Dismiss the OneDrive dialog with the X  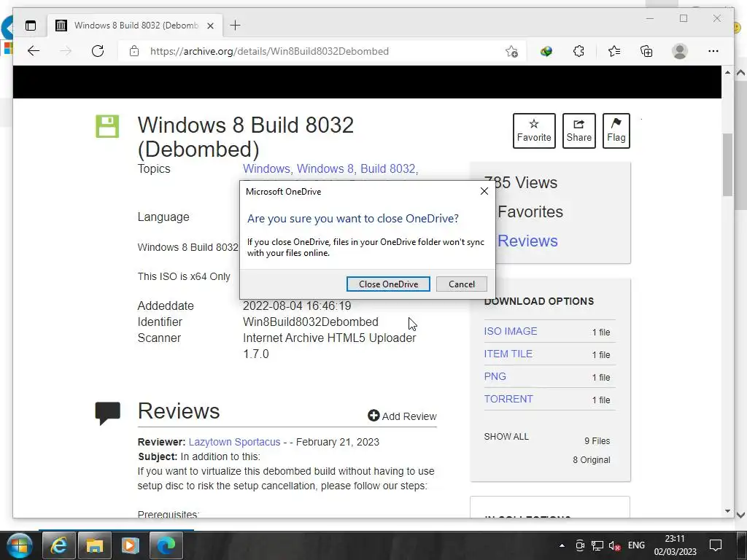pyautogui.click(x=484, y=191)
